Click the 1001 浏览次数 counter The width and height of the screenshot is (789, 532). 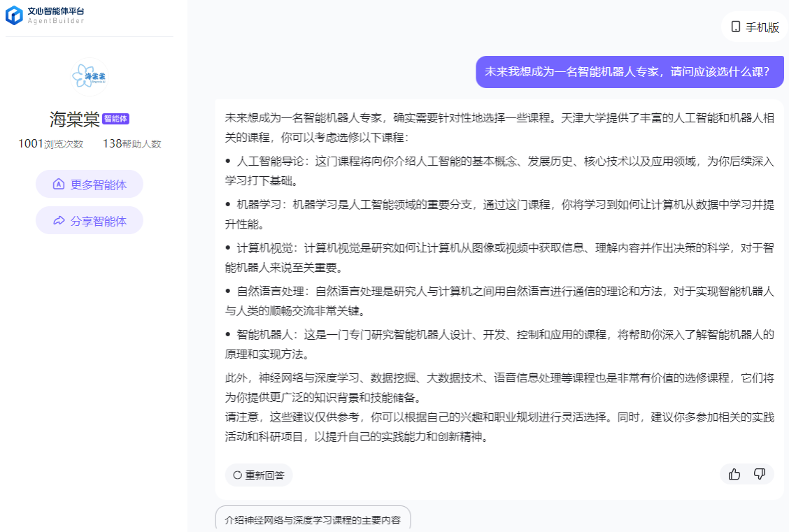point(50,144)
